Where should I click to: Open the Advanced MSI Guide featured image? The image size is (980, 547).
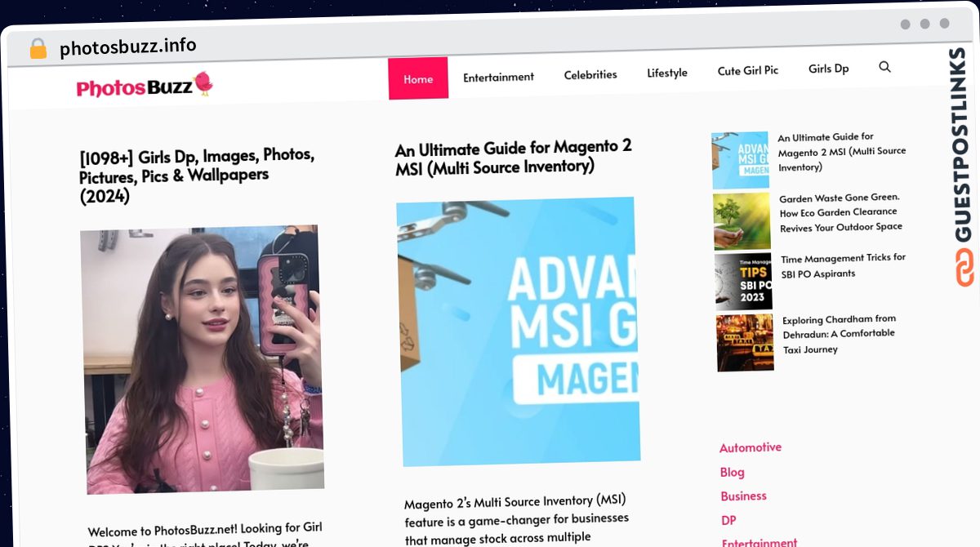[518, 331]
